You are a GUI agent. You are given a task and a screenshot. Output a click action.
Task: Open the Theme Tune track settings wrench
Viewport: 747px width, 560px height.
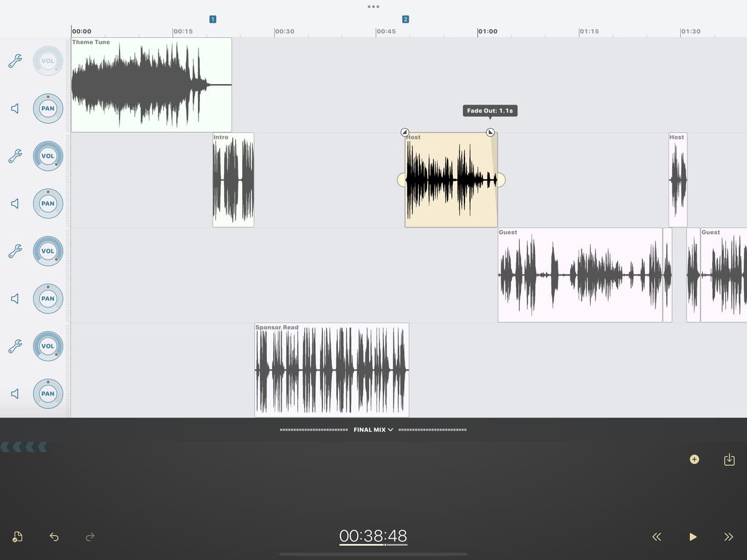coord(15,60)
